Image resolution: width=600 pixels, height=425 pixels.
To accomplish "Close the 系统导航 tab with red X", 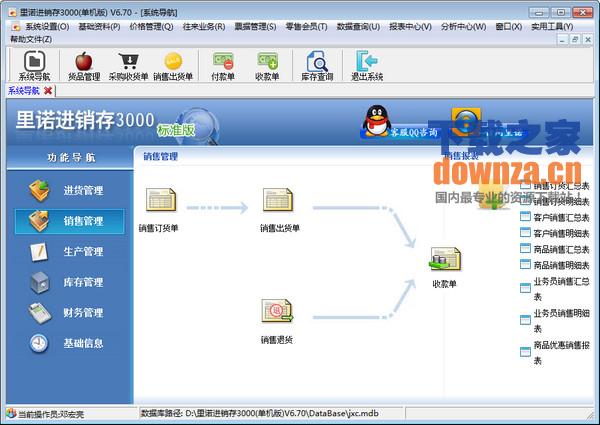I will point(48,91).
